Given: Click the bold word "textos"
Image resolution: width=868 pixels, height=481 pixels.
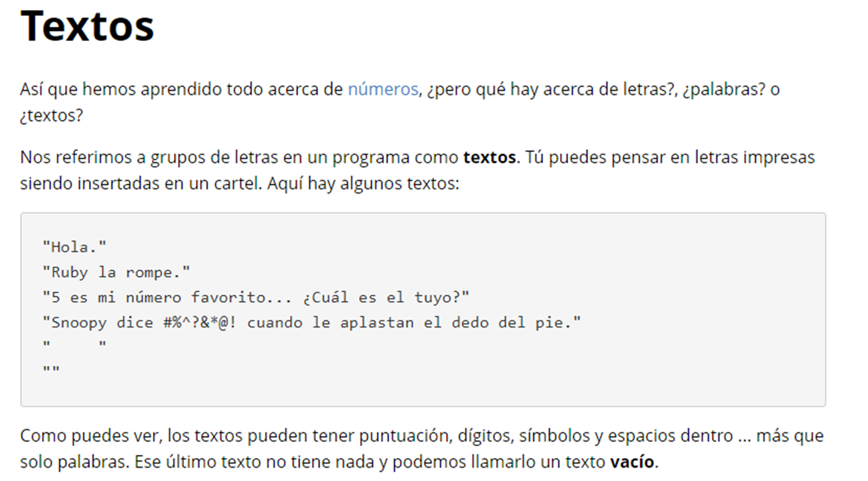Looking at the screenshot, I should click(x=490, y=158).
